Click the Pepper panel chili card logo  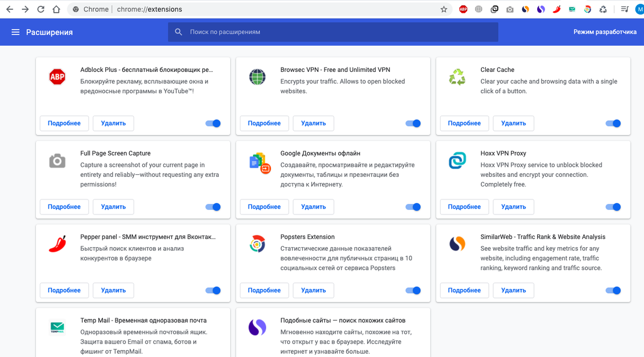click(x=57, y=244)
